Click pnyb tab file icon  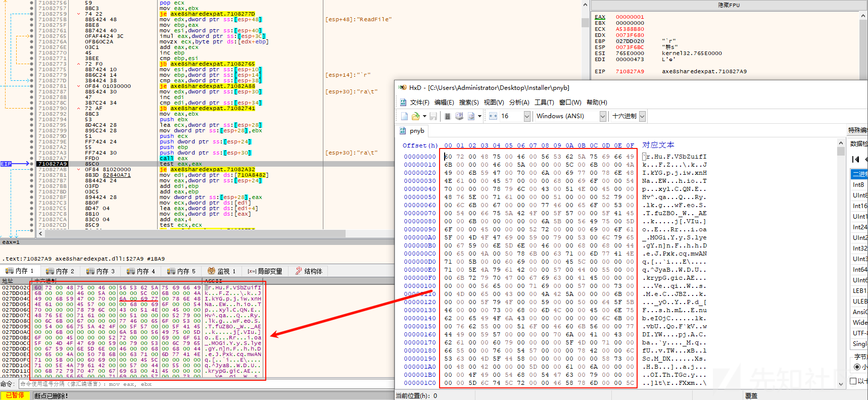point(403,131)
